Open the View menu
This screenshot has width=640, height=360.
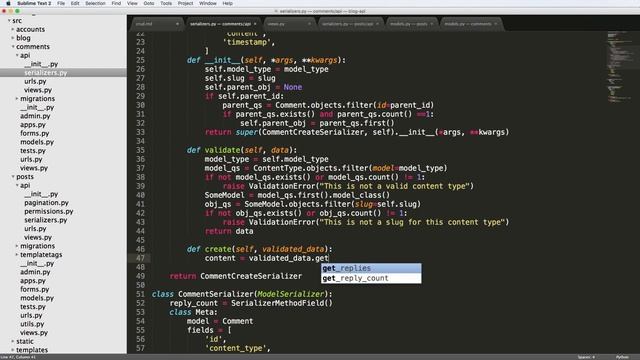pos(132,3)
